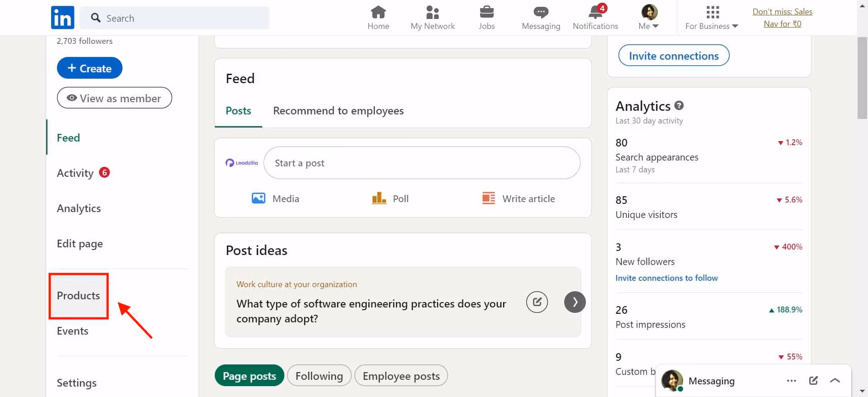The height and width of the screenshot is (397, 868).
Task: Click the 2,703 followers text
Action: click(x=85, y=41)
